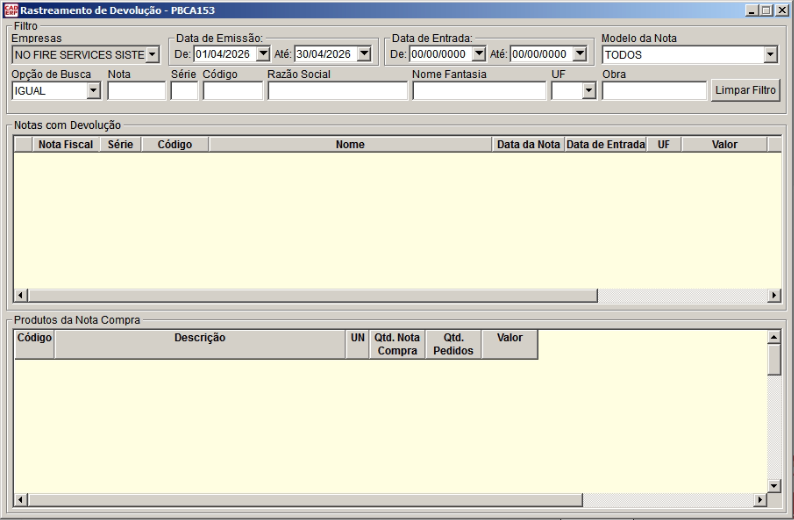Focus the Nota input field
Screen dimensions: 794x520
click(137, 91)
